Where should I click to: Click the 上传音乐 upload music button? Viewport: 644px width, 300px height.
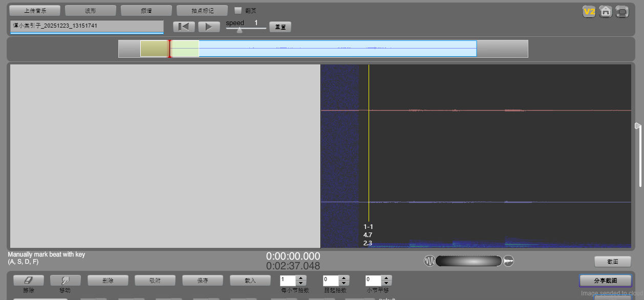point(35,10)
